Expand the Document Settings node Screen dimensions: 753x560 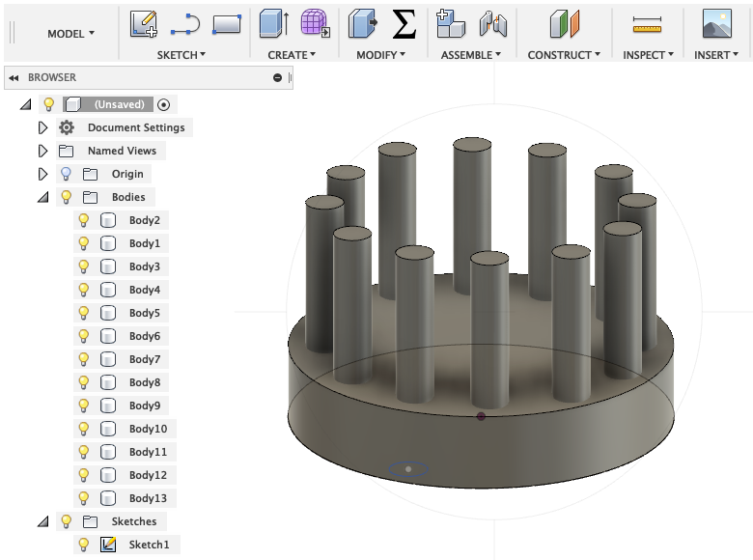42,127
